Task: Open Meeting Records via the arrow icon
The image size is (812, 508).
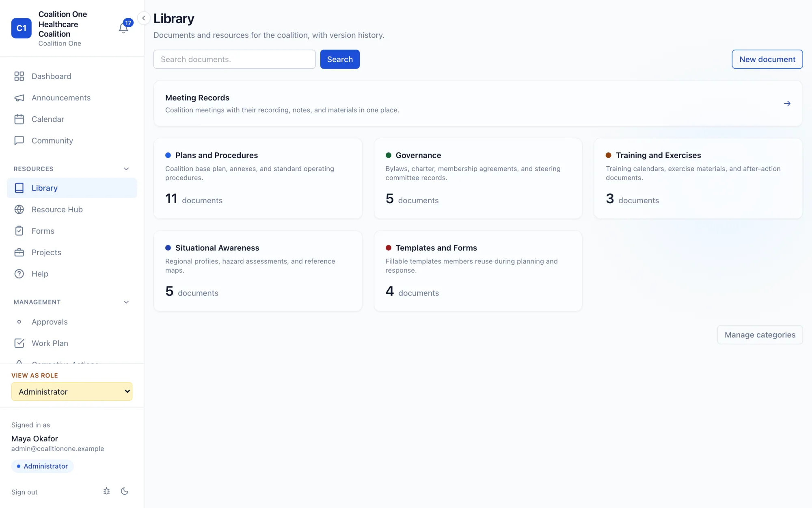Action: click(787, 104)
